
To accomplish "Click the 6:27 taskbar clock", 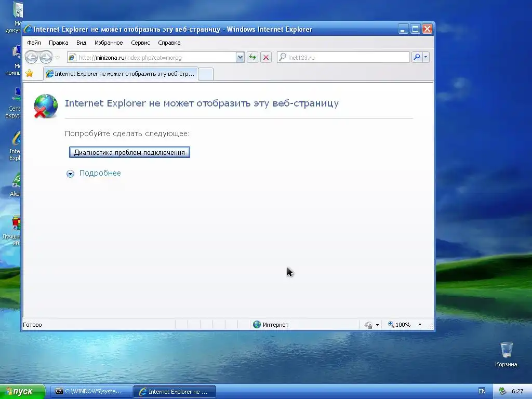I will click(x=517, y=391).
